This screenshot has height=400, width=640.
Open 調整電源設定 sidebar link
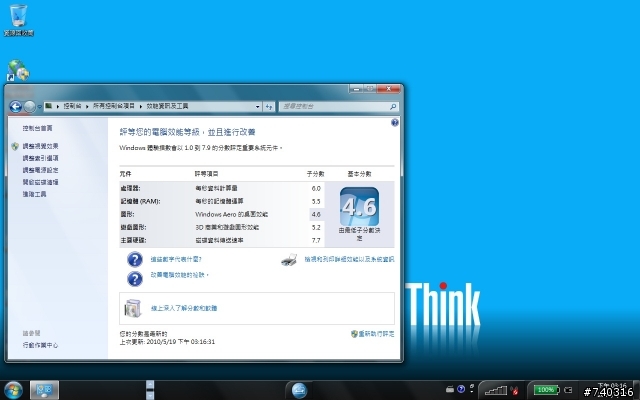pos(40,170)
